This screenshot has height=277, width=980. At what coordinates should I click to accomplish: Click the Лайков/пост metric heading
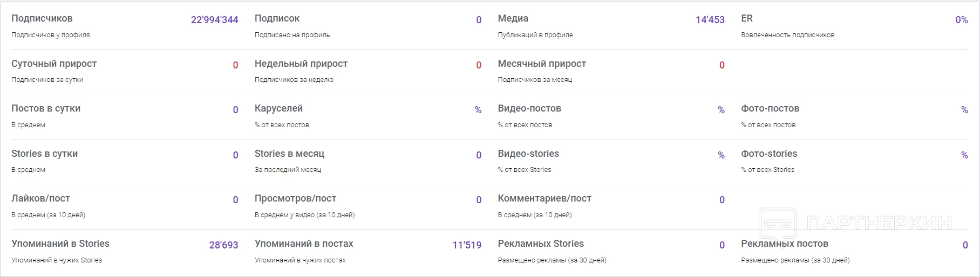(x=40, y=198)
